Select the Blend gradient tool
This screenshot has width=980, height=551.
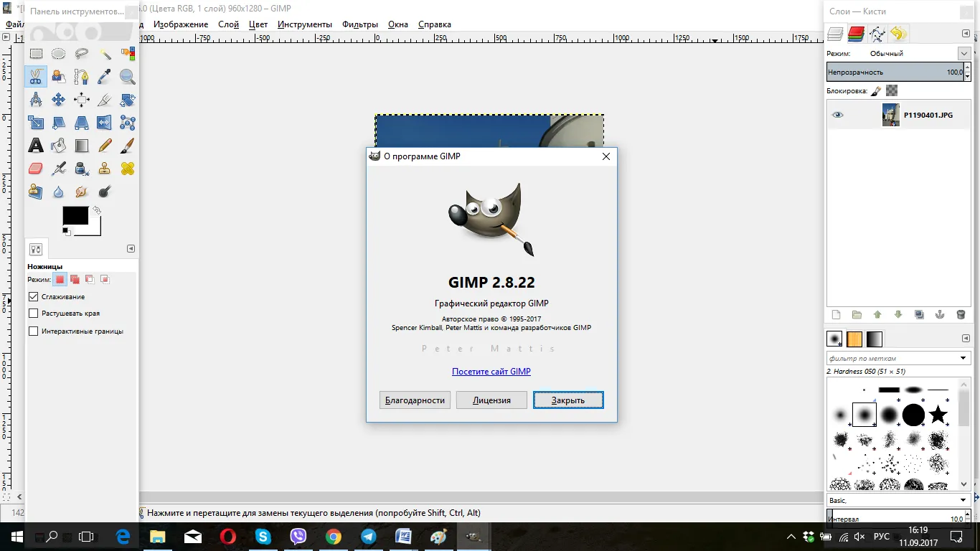click(x=82, y=145)
